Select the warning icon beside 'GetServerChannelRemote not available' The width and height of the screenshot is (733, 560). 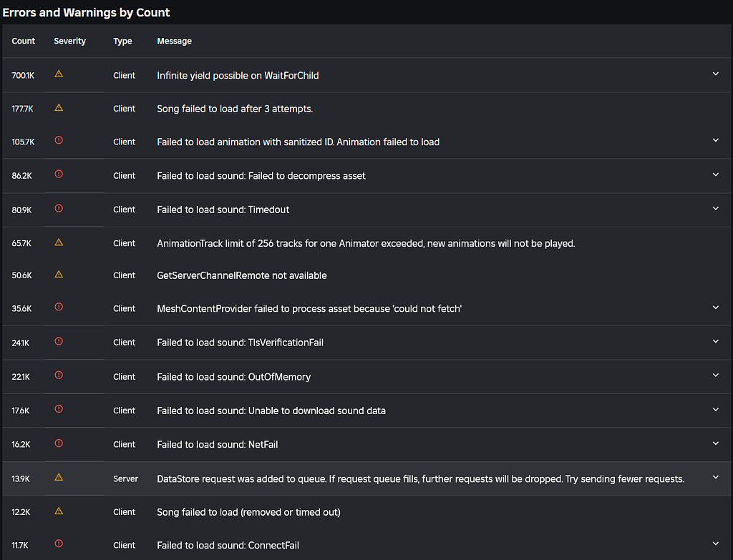59,275
